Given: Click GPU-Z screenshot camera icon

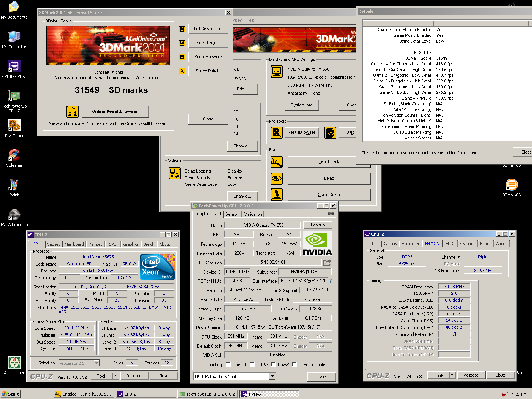Looking at the screenshot, I should pos(331,214).
